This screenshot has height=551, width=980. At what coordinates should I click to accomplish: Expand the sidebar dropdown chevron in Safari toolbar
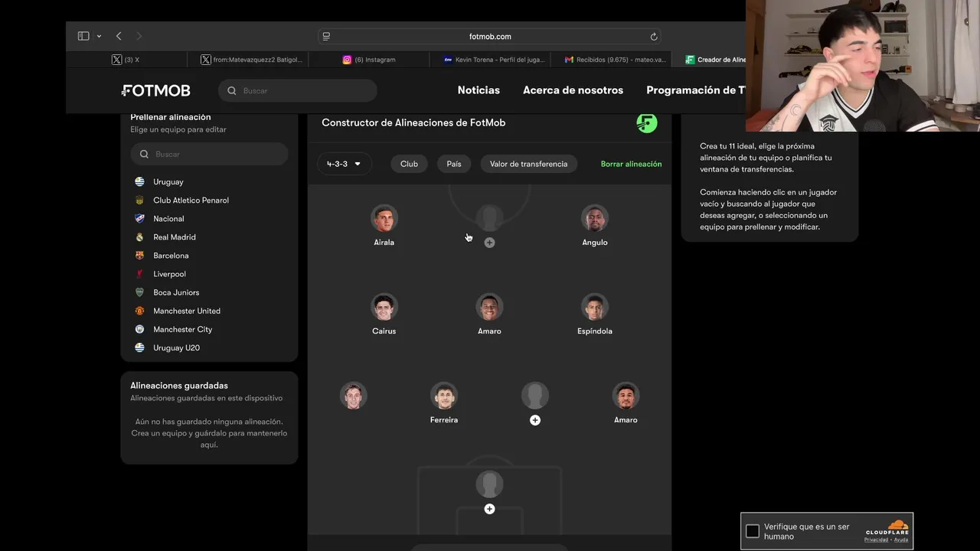pos(99,36)
